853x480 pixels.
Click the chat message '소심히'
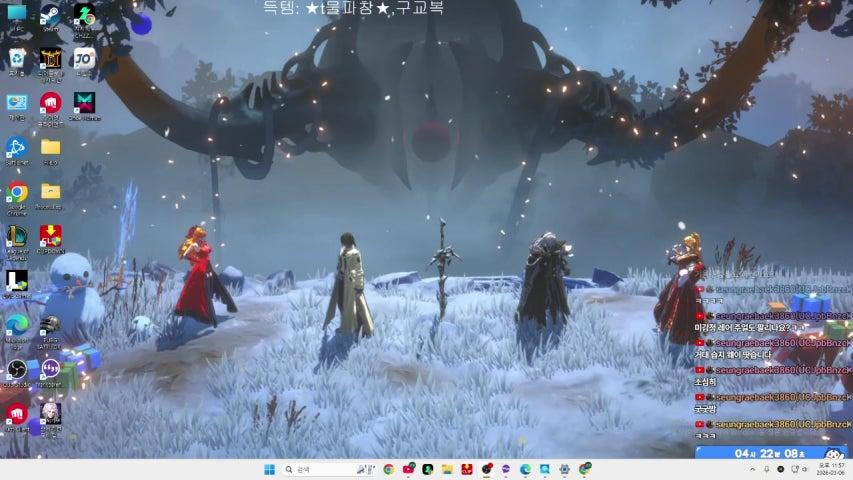click(x=705, y=382)
